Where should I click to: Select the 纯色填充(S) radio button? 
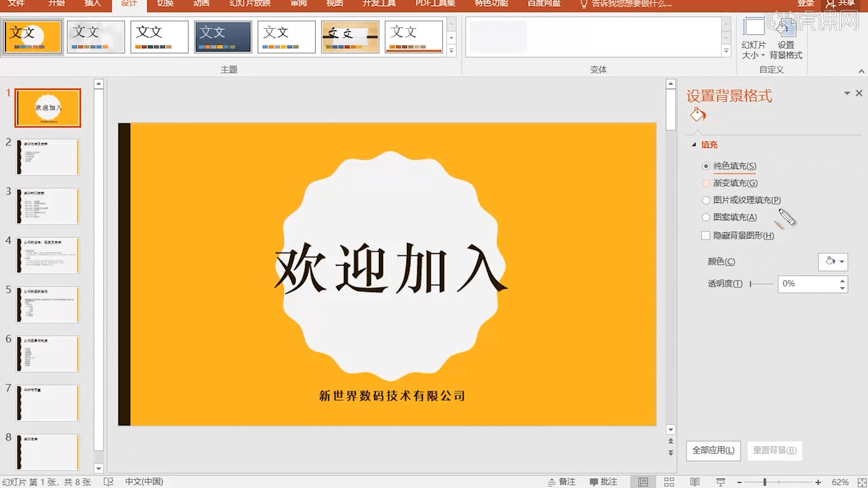coord(706,166)
